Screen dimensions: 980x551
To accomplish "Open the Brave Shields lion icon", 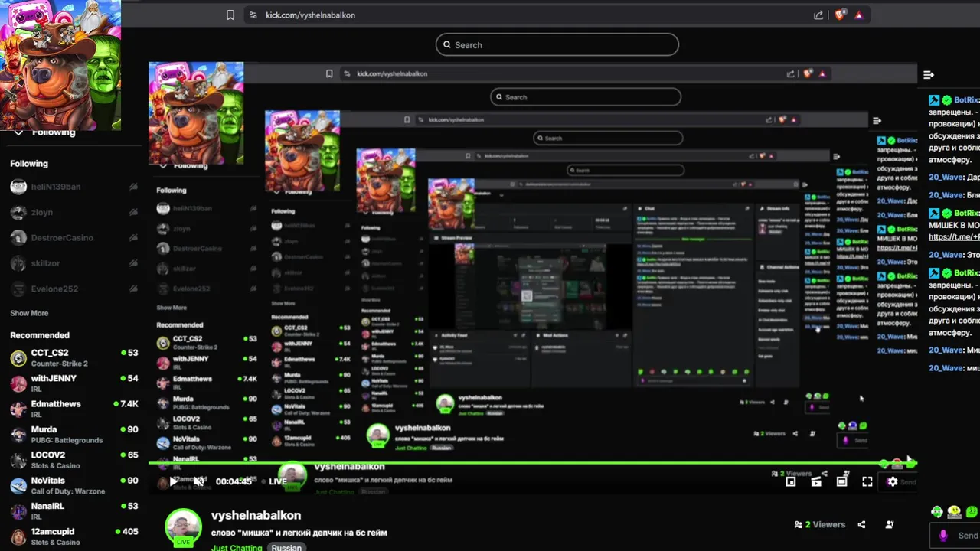I will click(x=840, y=15).
